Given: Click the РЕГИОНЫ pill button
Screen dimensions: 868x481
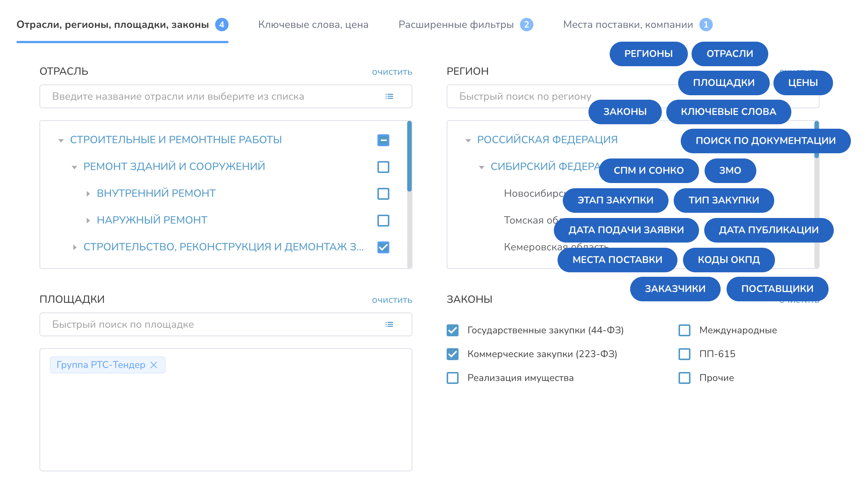Looking at the screenshot, I should (648, 54).
